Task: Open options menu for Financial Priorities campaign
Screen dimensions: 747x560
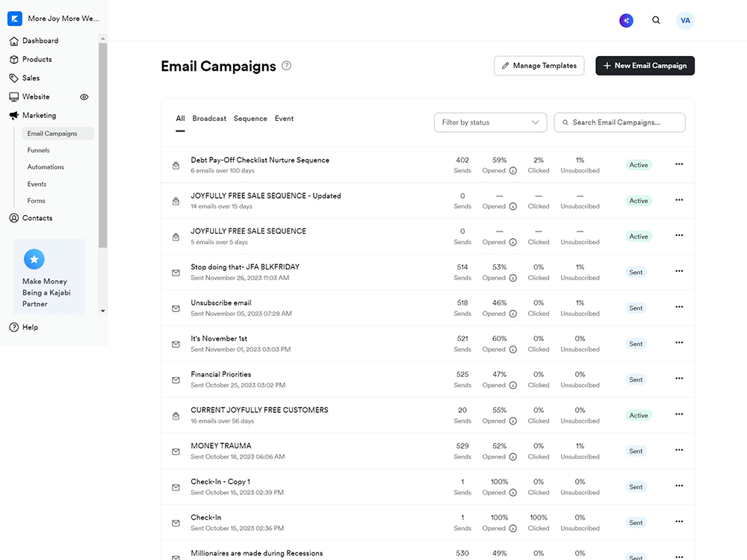Action: point(679,379)
